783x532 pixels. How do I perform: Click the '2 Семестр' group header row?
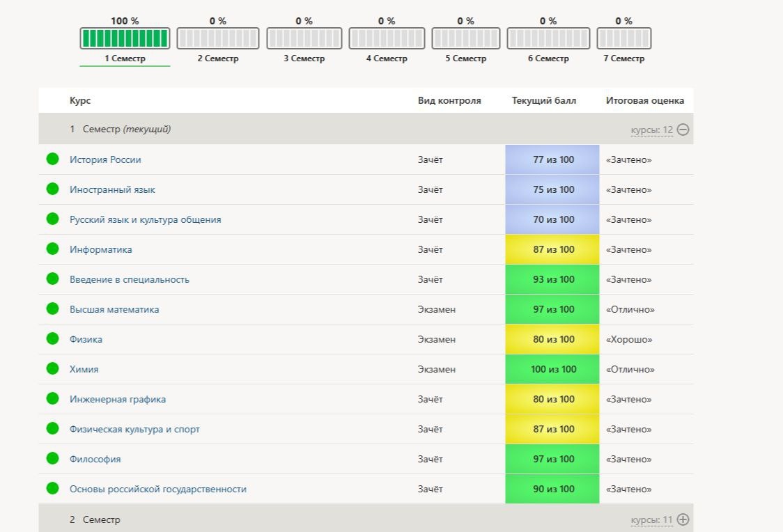[x=366, y=519]
